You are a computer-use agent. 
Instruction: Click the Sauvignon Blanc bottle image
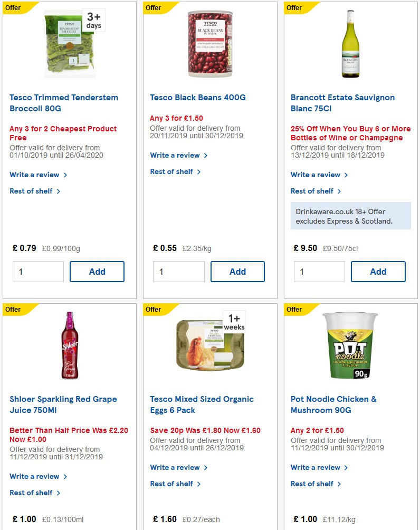(x=350, y=45)
